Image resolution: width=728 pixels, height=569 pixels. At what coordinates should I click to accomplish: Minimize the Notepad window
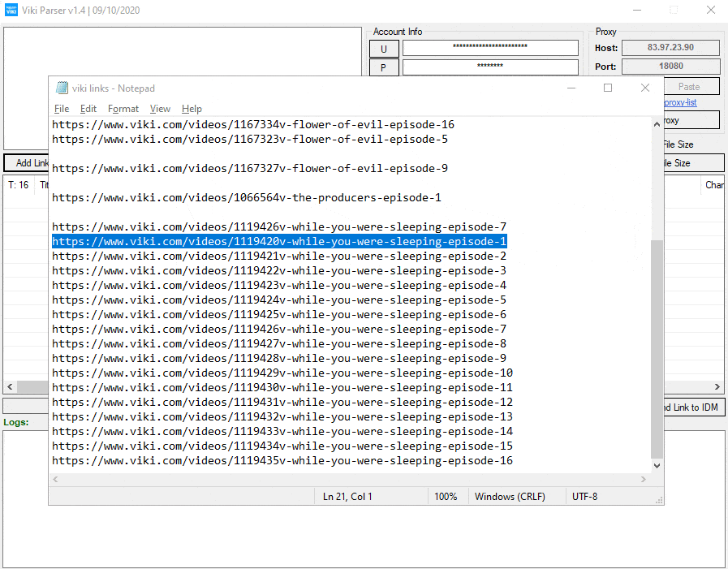[x=571, y=88]
